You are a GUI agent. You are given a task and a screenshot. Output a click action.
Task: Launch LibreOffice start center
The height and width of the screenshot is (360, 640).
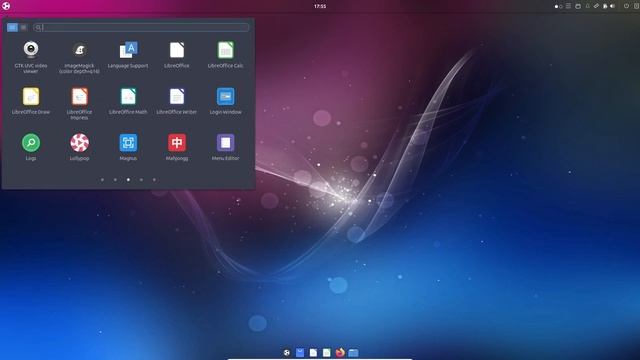177,55
